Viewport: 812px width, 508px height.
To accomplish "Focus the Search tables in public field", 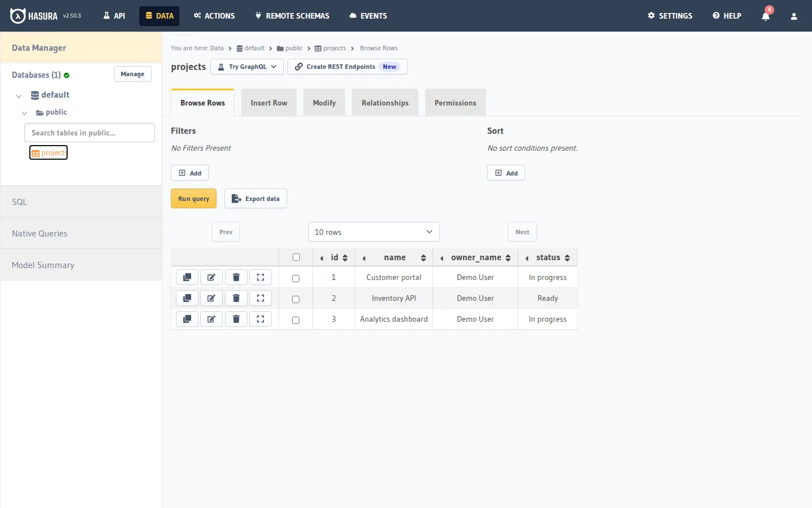I will [90, 133].
